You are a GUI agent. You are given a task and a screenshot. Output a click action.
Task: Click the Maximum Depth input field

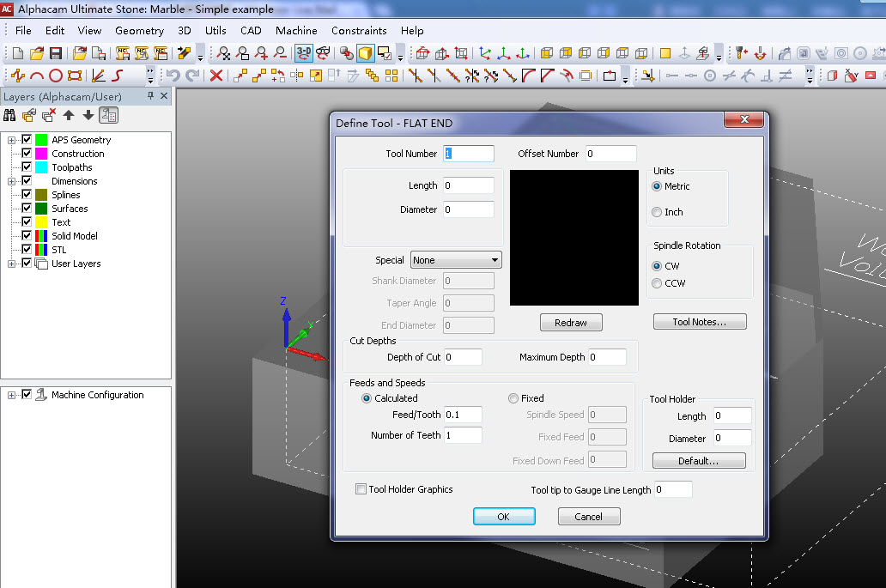click(x=607, y=357)
